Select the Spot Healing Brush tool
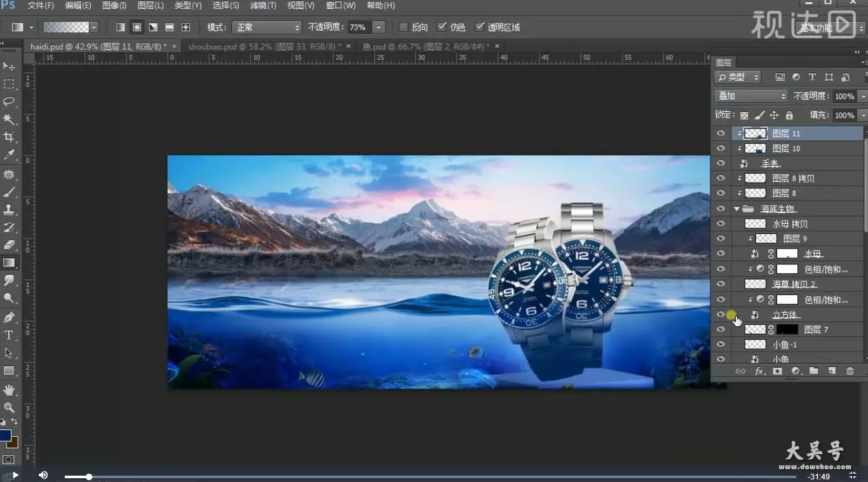This screenshot has height=482, width=868. coord(9,174)
